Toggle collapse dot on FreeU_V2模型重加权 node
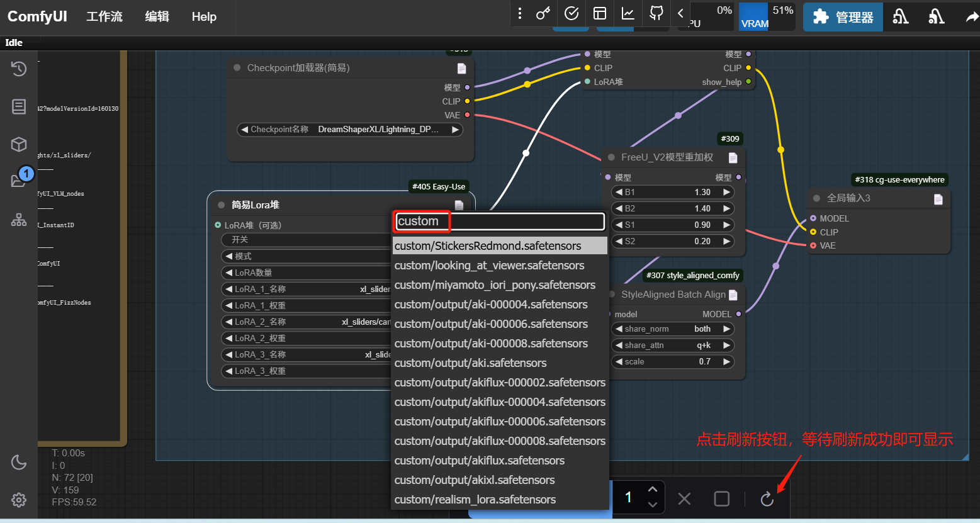980x523 pixels. 611,157
